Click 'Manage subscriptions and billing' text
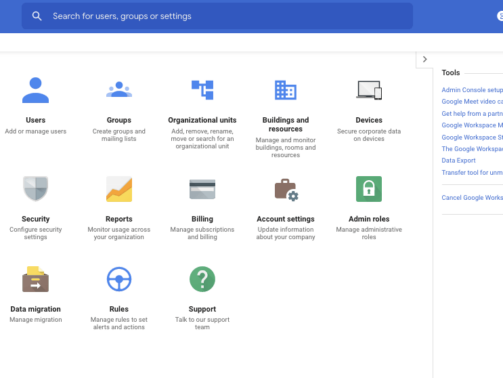Image resolution: width=503 pixels, height=378 pixels. point(202,233)
